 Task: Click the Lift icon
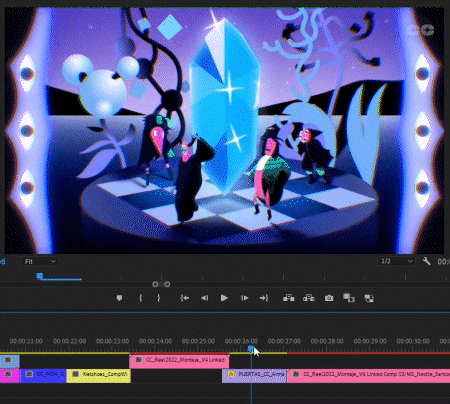click(289, 298)
